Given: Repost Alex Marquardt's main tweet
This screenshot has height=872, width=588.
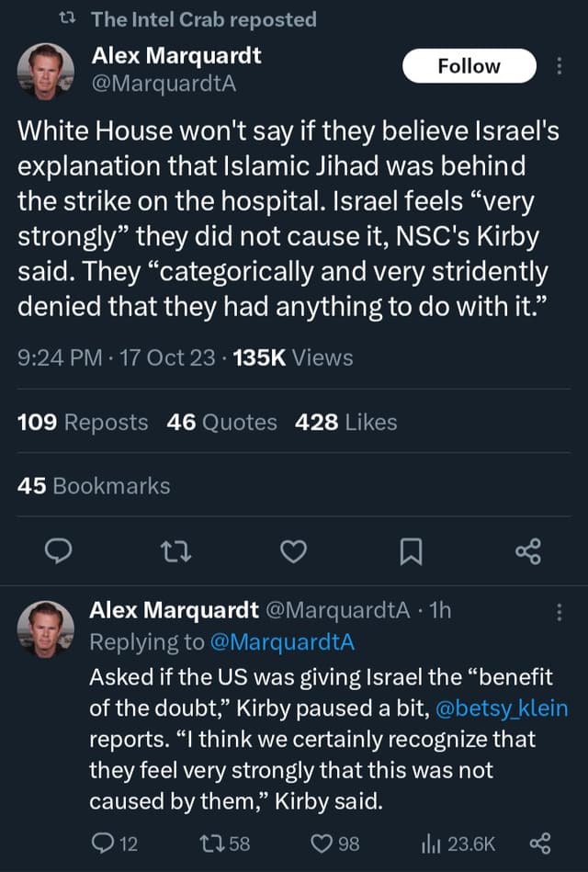Looking at the screenshot, I should coord(175,551).
